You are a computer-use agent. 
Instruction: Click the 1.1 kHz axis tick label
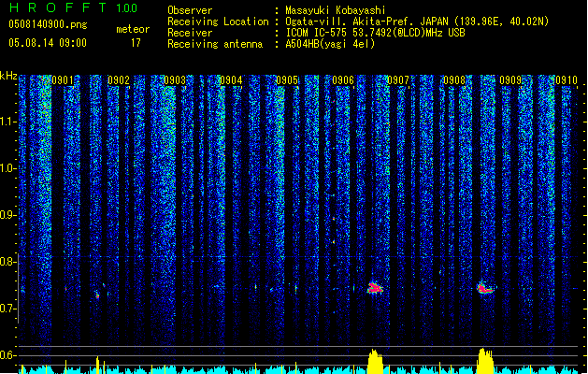point(8,122)
